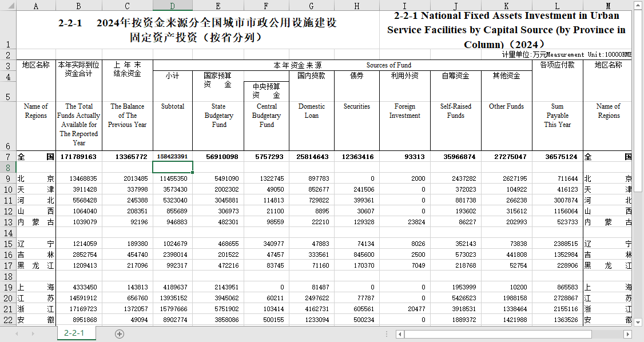Click Foreign Investment header cell
The image size is (644, 342).
pos(404,126)
